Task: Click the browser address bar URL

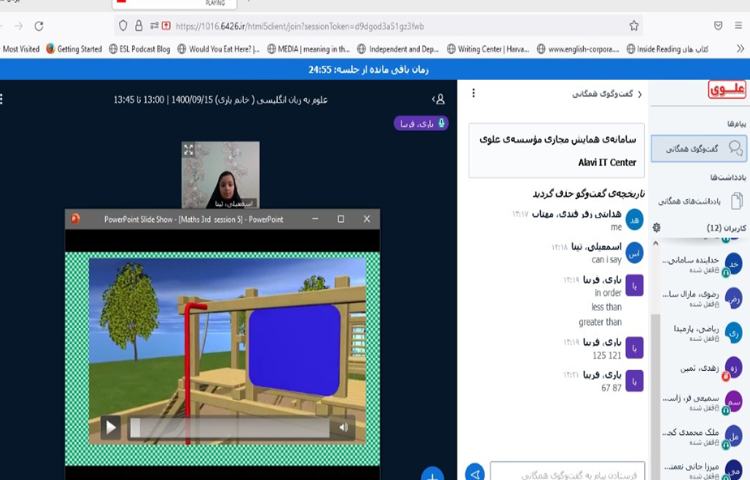Action: coord(299,26)
